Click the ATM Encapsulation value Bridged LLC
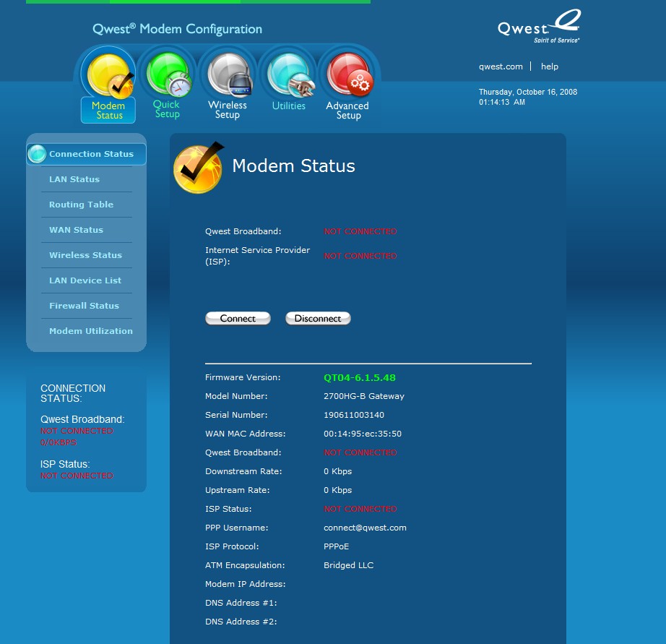The height and width of the screenshot is (644, 666). [x=348, y=565]
